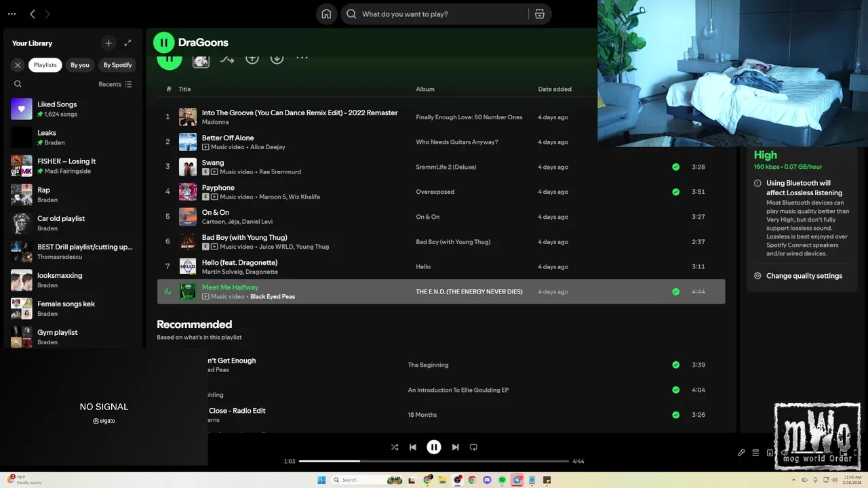The image size is (868, 488).
Task: Search within Your Library using magnifier icon
Action: click(x=18, y=84)
